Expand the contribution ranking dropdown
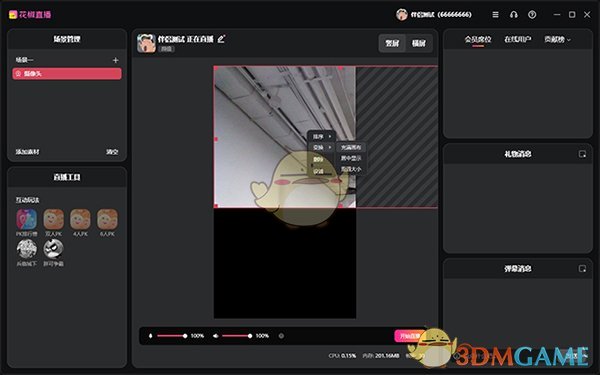This screenshot has width=600, height=375. (557, 39)
